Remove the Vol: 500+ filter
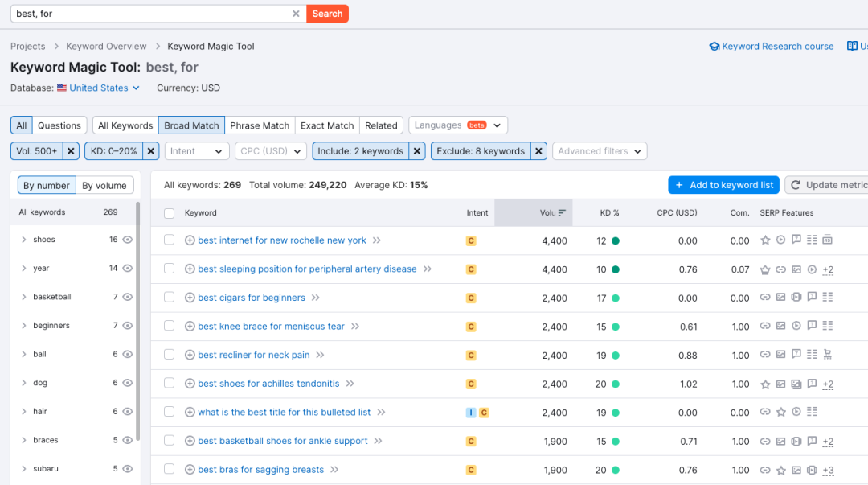Screen dimensions: 868x485 coord(71,151)
